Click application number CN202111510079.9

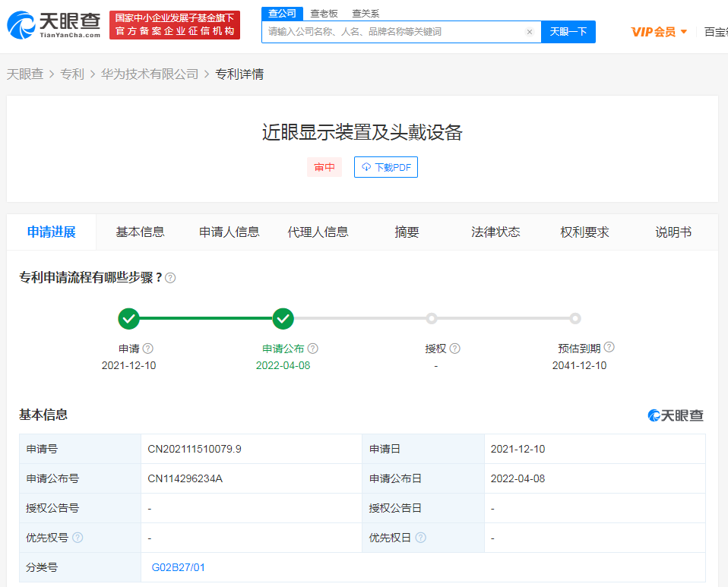click(195, 450)
